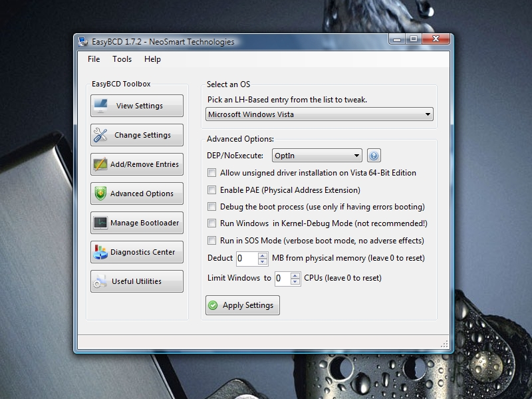Increase the Deduct memory value with up arrow

[263, 255]
